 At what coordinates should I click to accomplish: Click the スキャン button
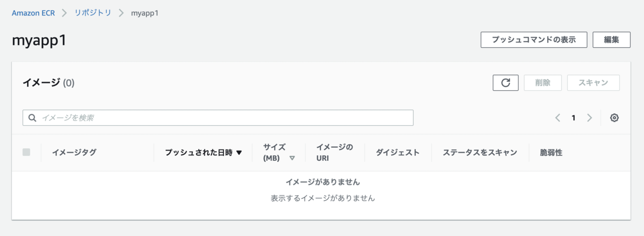pyautogui.click(x=594, y=83)
